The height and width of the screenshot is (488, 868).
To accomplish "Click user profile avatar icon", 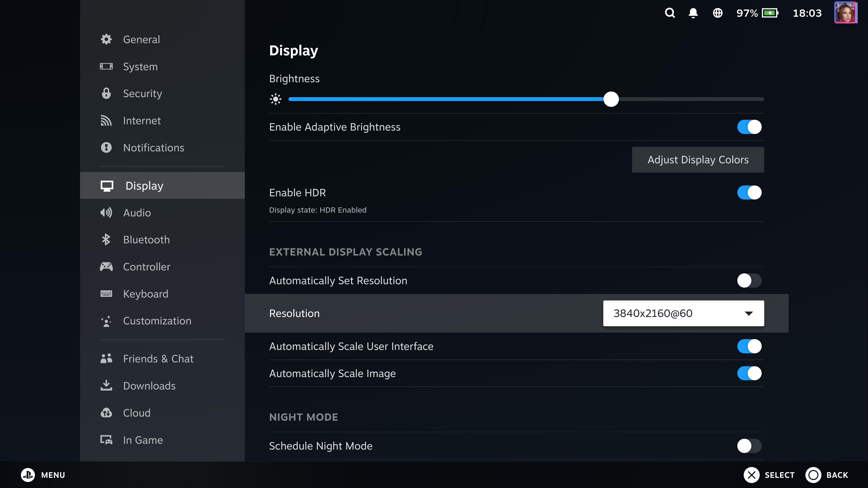I will click(846, 13).
